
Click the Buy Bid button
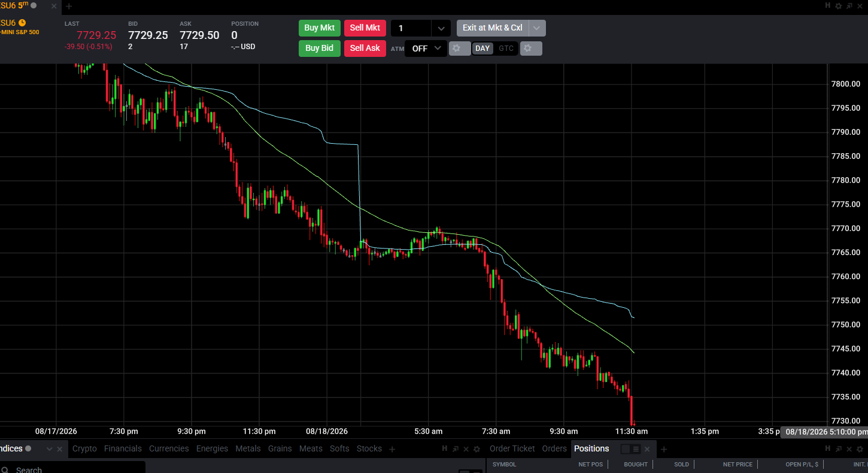(320, 48)
